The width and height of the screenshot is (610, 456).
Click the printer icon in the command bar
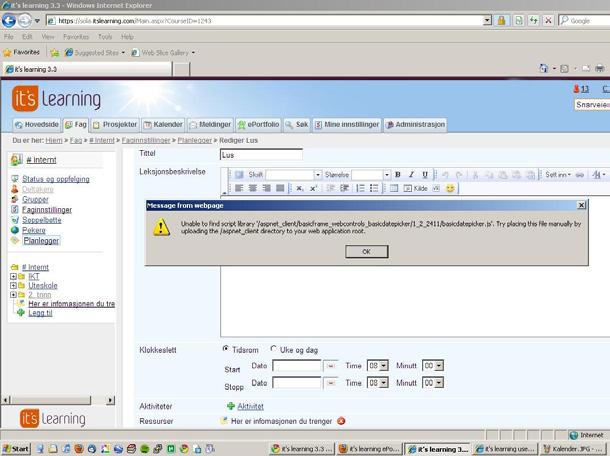click(600, 68)
